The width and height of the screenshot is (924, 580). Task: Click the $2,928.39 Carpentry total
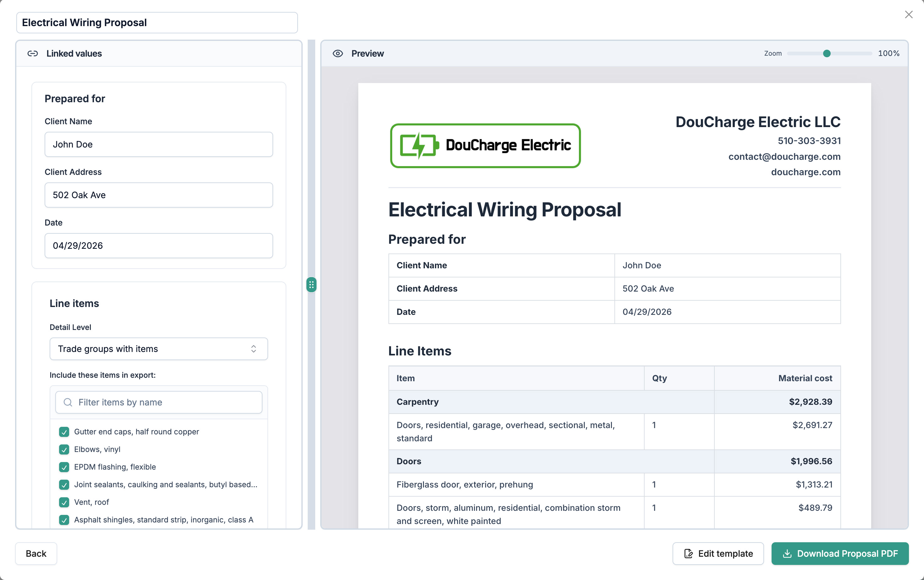(x=810, y=402)
